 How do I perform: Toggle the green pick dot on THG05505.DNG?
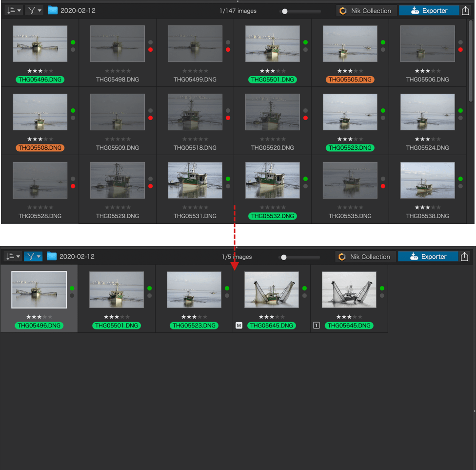click(383, 42)
